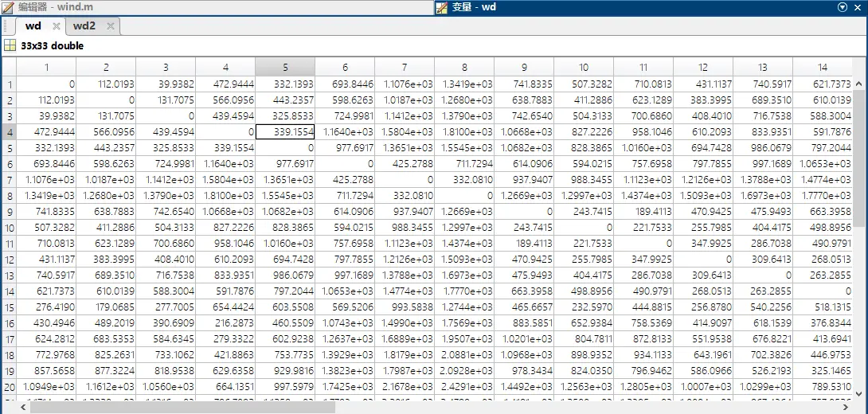Screen dimensions: 868x414
Task: Select cell 1.0094e+03 in row 20... no, select cell 1.0007e+03 in row 20
Action: click(x=703, y=387)
